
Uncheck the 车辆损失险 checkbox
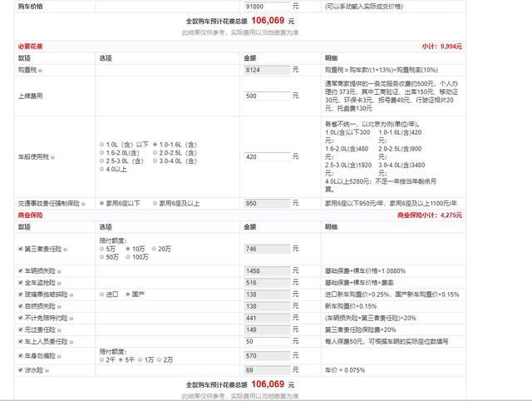[20, 270]
